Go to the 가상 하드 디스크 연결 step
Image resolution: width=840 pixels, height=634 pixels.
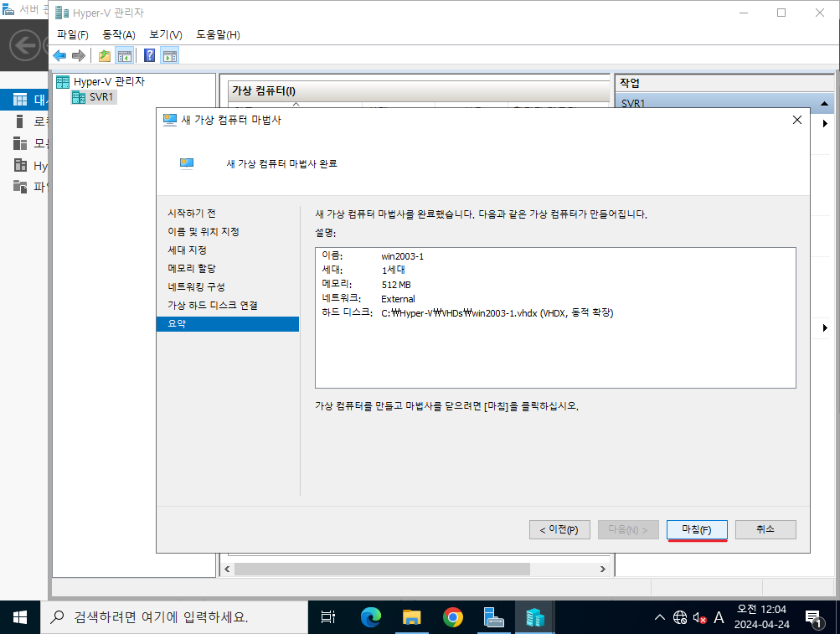click(212, 305)
